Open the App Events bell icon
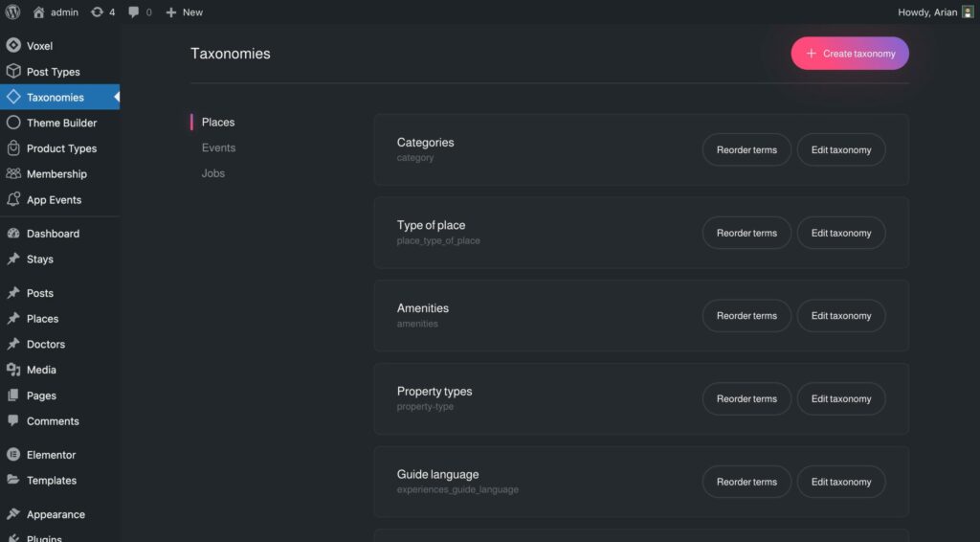Image resolution: width=980 pixels, height=542 pixels. 13,200
